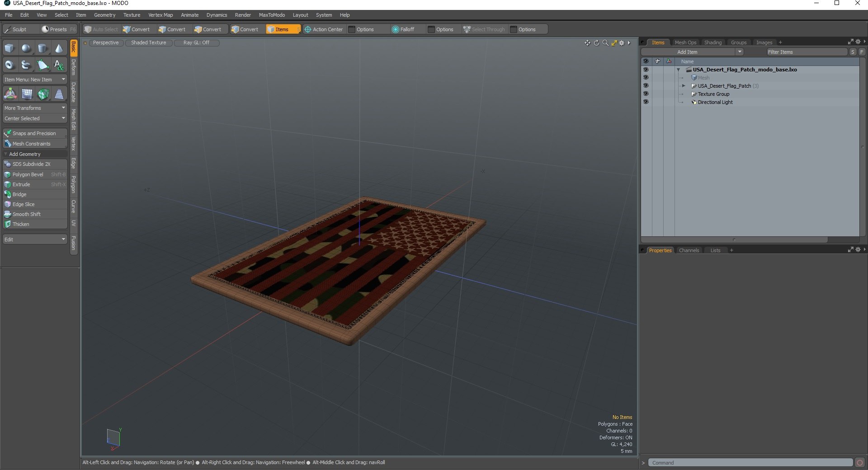
Task: Add a torus primitive
Action: click(x=9, y=65)
